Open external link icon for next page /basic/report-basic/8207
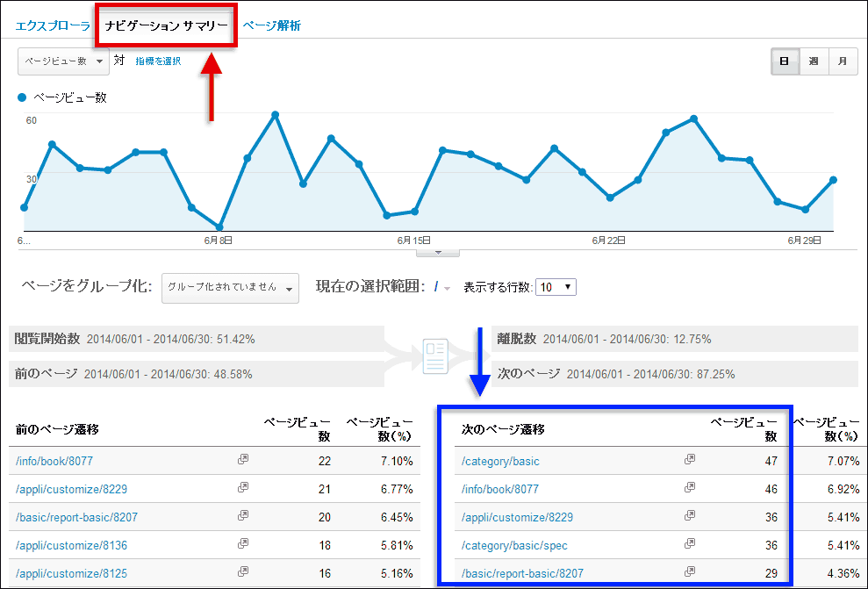Screen dimensions: 868x589 coord(690,571)
